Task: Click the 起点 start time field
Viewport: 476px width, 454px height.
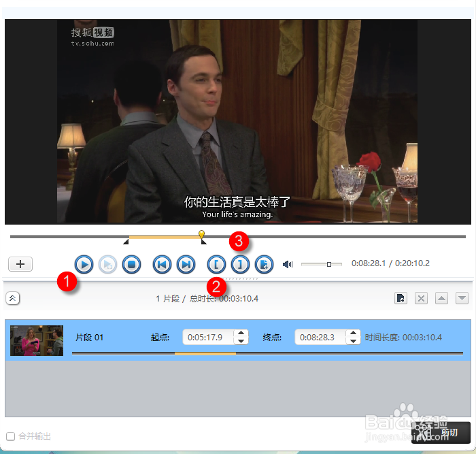Action: [x=208, y=338]
